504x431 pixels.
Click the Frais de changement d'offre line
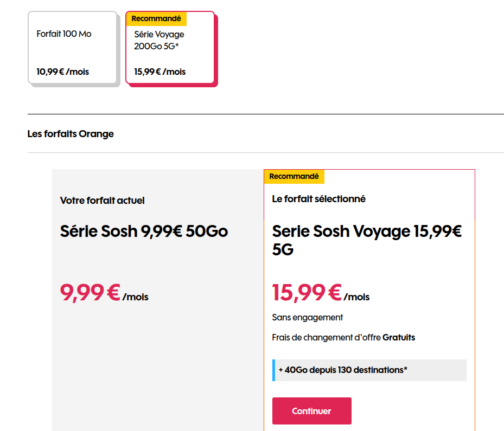tap(327, 338)
